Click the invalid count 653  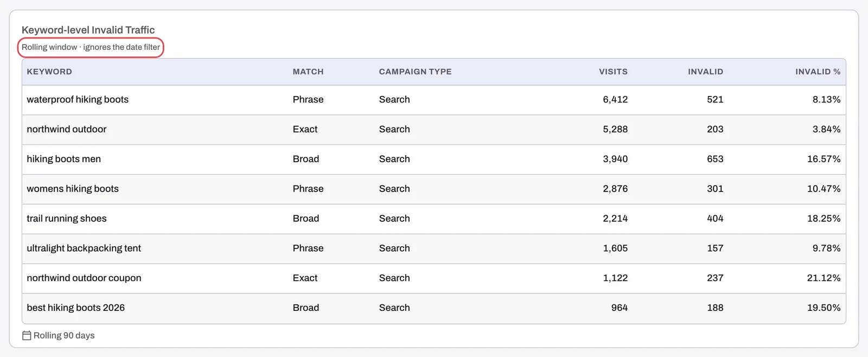(715, 159)
